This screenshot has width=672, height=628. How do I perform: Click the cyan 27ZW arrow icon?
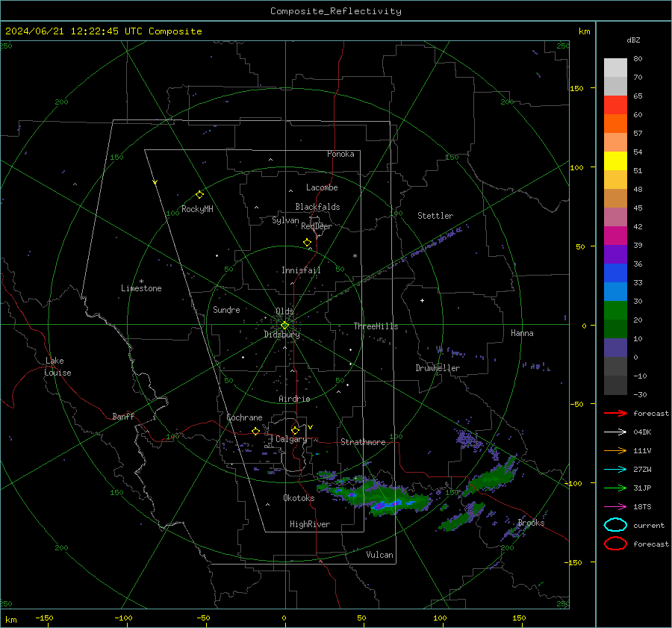coord(615,470)
